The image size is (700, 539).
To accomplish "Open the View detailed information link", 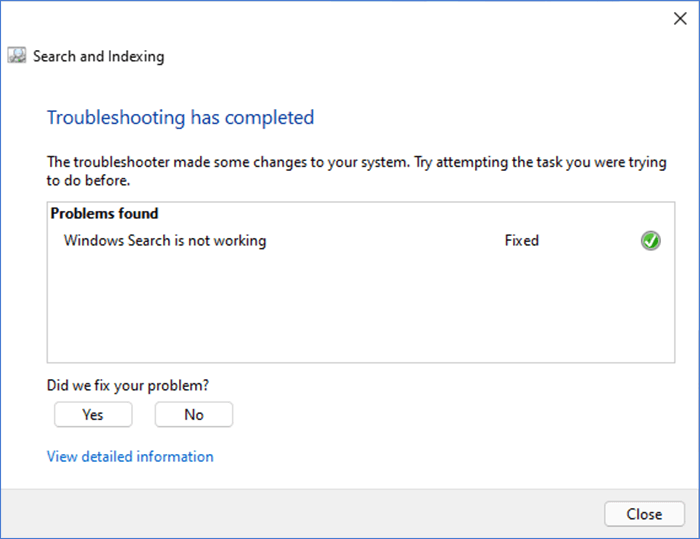I will pyautogui.click(x=130, y=457).
